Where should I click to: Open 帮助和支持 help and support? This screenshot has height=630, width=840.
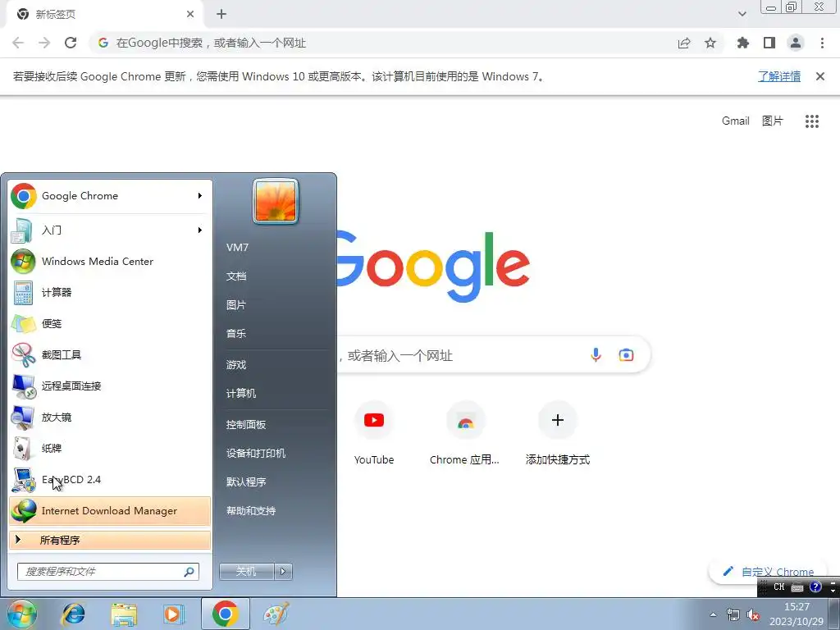[251, 511]
